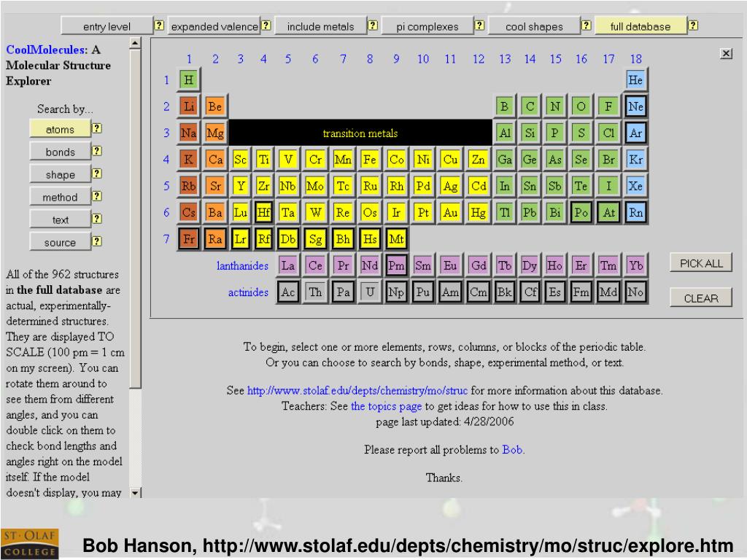The image size is (747, 560).
Task: Close the periodic table panel
Action: point(726,53)
